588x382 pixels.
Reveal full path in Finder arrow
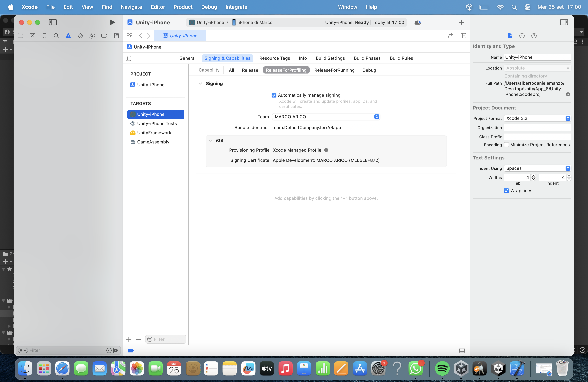pyautogui.click(x=568, y=95)
